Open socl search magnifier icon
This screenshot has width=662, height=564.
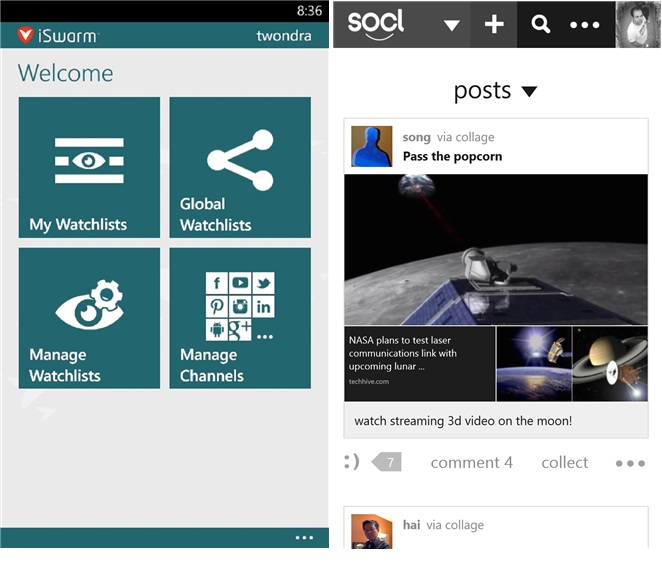click(540, 24)
